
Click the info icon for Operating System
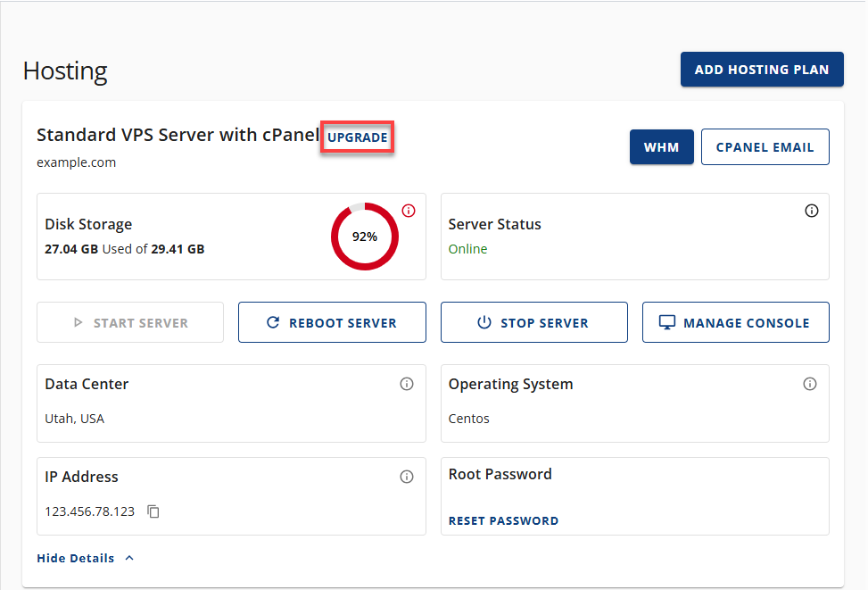click(x=810, y=384)
